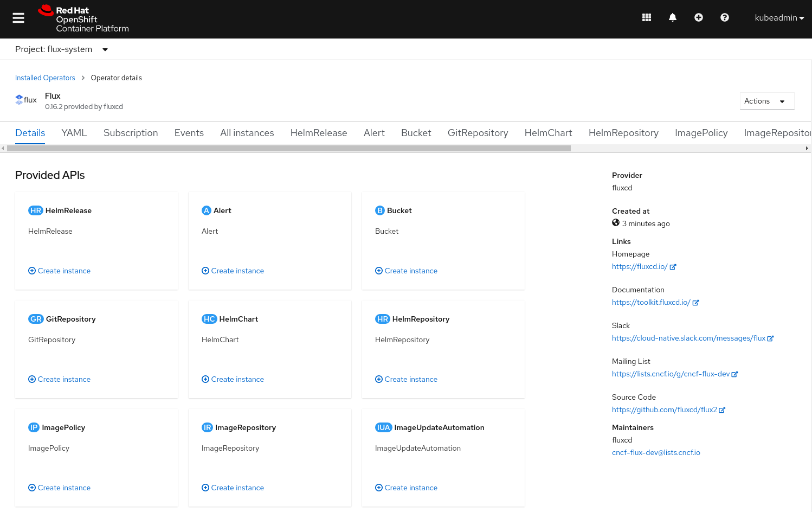
Task: Expand the Project flux-system dropdown
Action: coord(62,49)
